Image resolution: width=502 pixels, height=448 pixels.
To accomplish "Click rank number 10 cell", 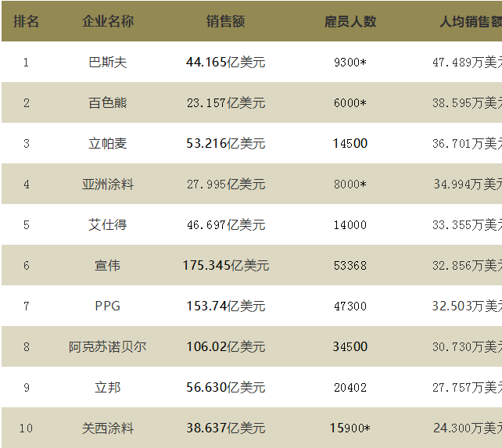I will click(x=26, y=428).
